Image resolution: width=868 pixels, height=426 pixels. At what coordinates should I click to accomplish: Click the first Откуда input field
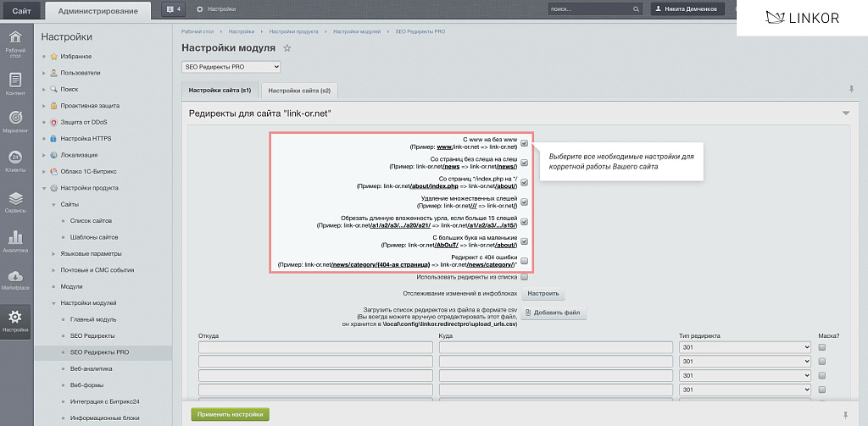coord(314,347)
